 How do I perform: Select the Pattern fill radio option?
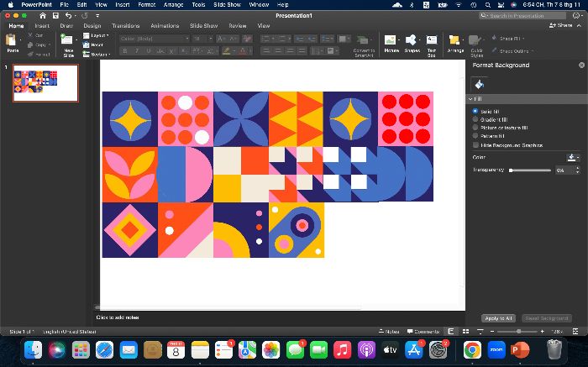point(475,136)
